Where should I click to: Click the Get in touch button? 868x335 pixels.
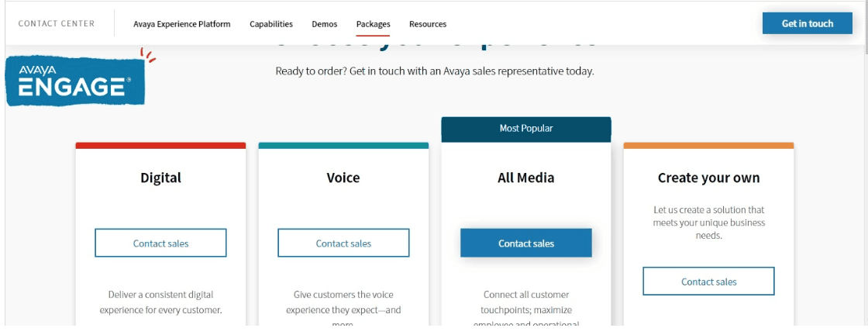[x=807, y=23]
